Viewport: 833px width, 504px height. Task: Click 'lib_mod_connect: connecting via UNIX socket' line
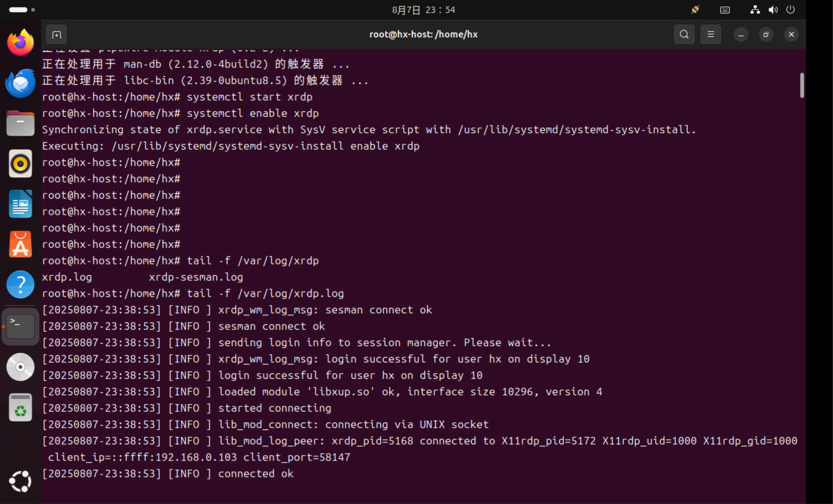click(266, 425)
